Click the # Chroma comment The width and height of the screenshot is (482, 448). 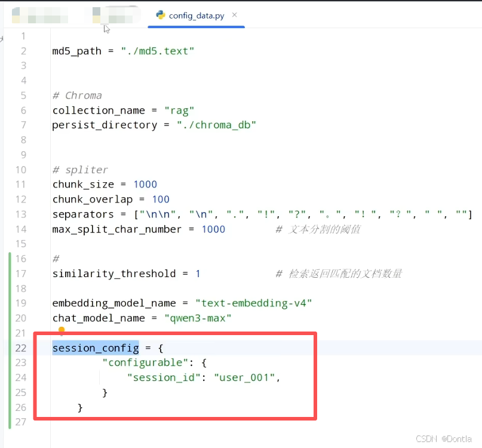[77, 96]
